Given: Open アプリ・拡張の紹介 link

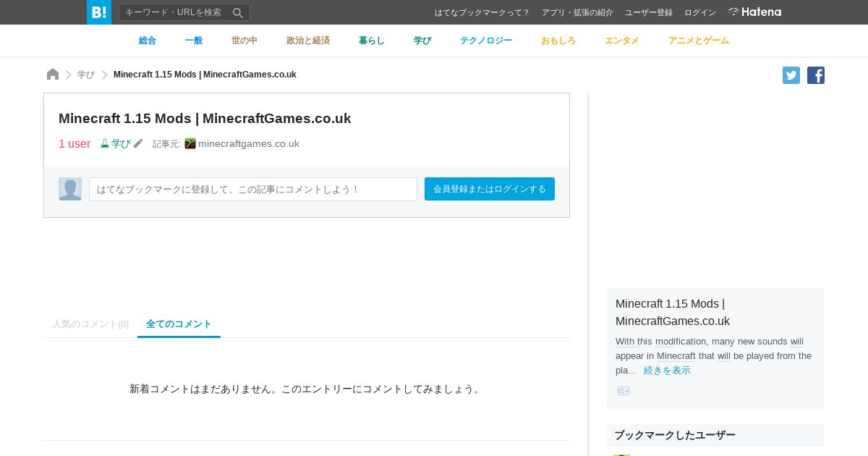Looking at the screenshot, I should (577, 12).
